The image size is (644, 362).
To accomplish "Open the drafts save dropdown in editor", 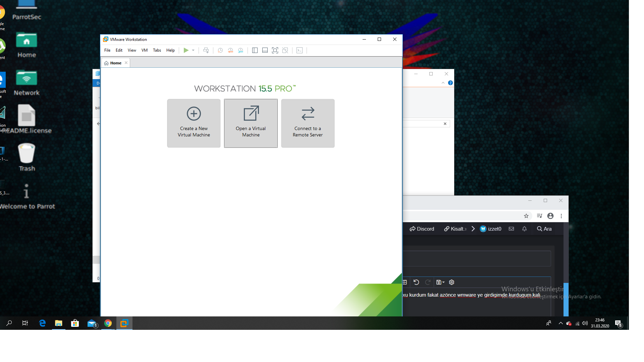I will [440, 282].
